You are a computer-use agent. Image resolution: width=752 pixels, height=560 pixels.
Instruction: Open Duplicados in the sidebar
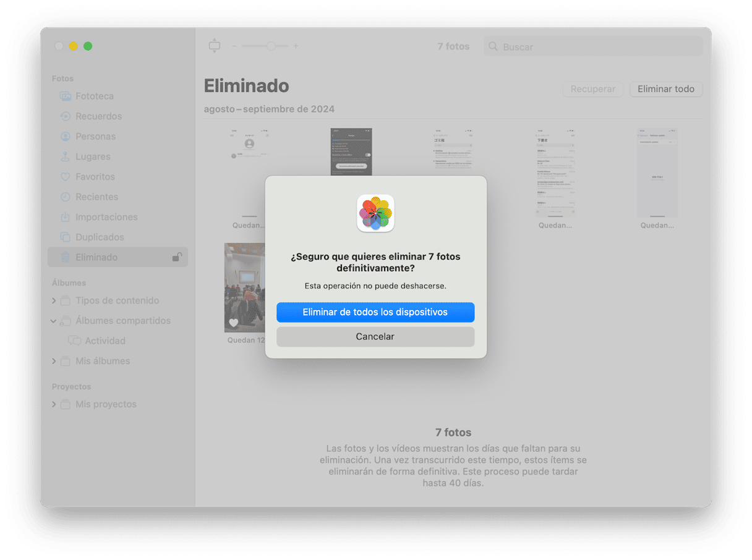pyautogui.click(x=117, y=237)
